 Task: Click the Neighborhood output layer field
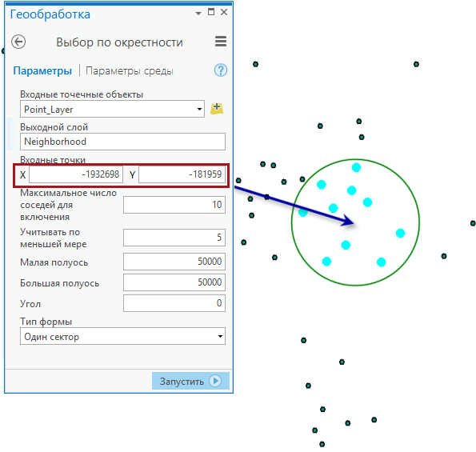coord(122,142)
